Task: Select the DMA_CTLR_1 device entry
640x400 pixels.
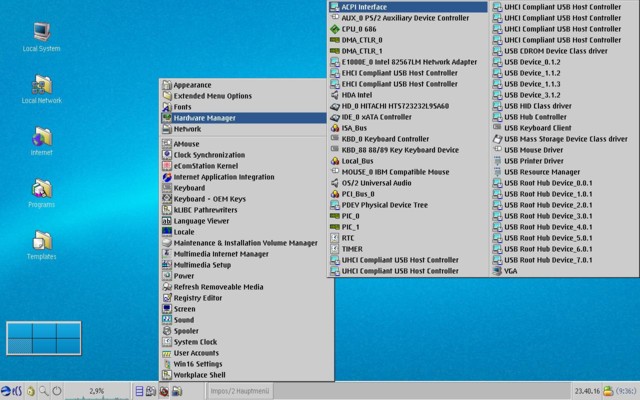Action: 408,51
